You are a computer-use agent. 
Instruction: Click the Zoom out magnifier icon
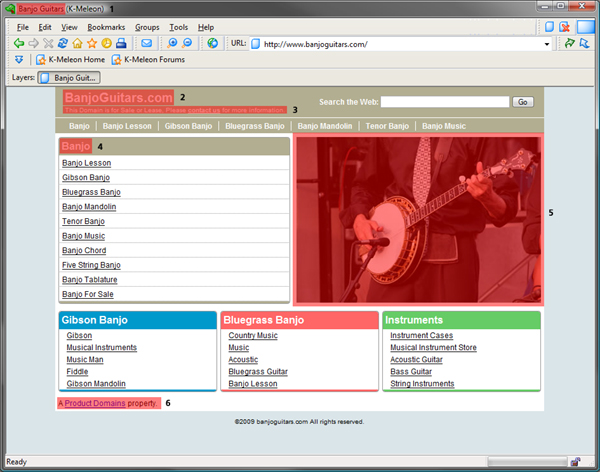point(187,43)
